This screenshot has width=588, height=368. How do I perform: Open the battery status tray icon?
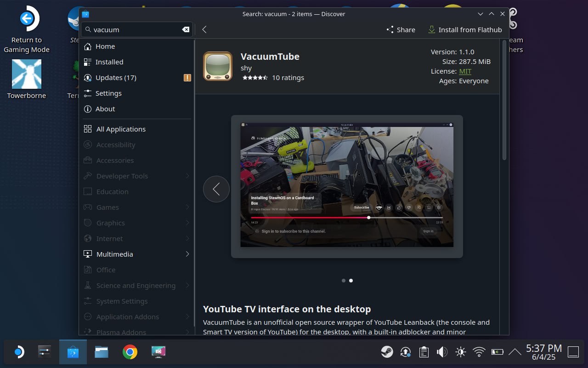coord(498,352)
